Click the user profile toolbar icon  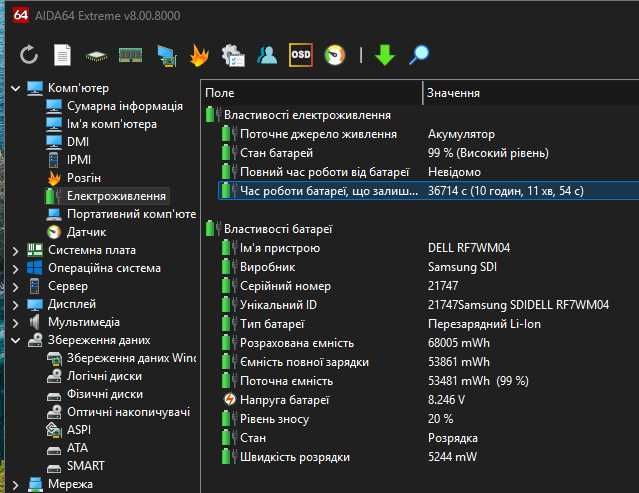[267, 55]
